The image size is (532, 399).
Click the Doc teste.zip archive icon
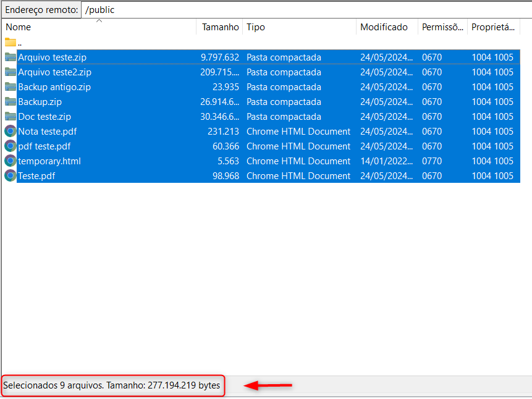coord(11,117)
